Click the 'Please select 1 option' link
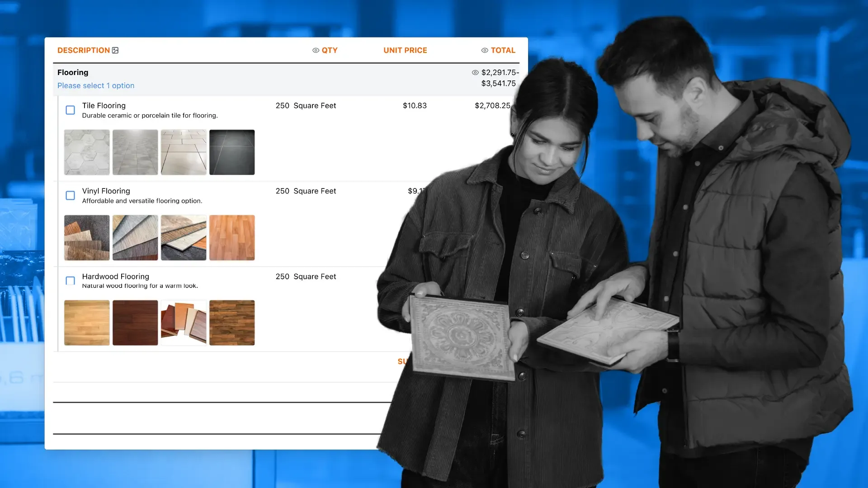The width and height of the screenshot is (868, 488). (95, 85)
